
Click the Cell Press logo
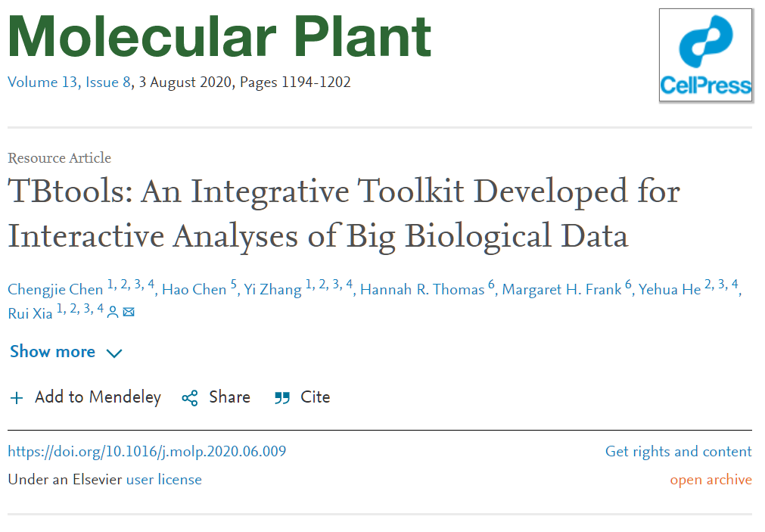coord(705,55)
